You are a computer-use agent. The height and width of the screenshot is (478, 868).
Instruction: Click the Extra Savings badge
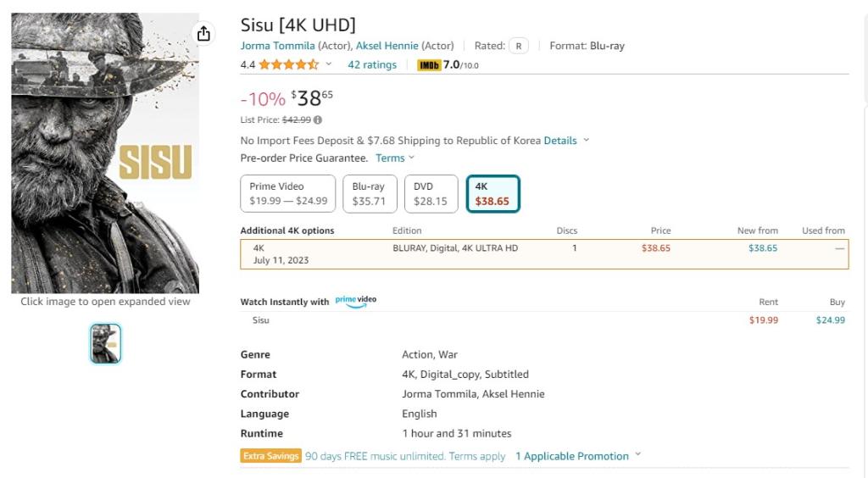pos(271,456)
